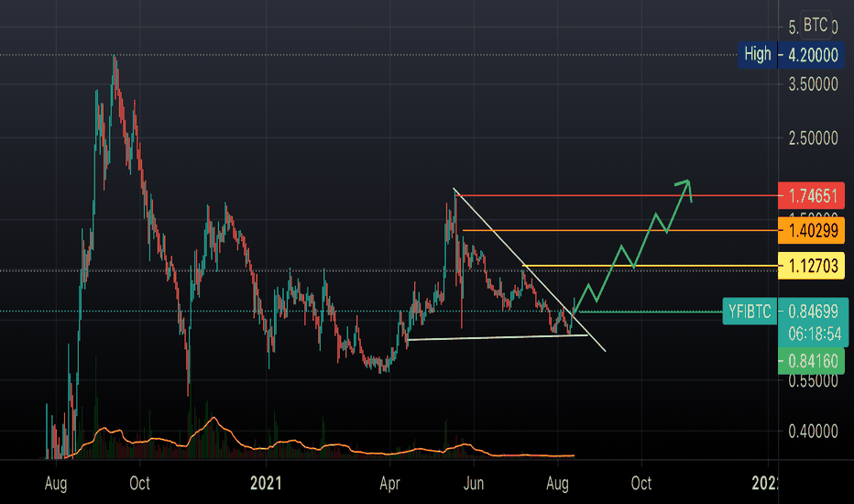Click the 06:18:54 countdown timer
Viewport: 854px width, 504px height.
click(x=813, y=334)
